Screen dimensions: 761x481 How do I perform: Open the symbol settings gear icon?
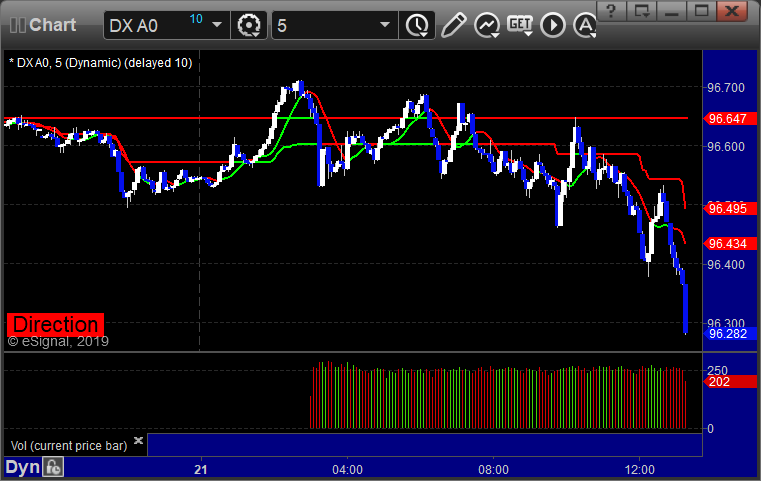point(249,25)
